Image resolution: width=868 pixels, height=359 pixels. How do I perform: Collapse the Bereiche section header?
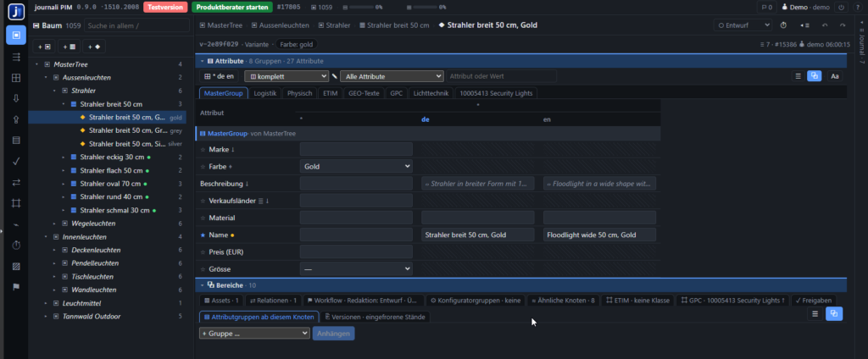[x=203, y=285]
